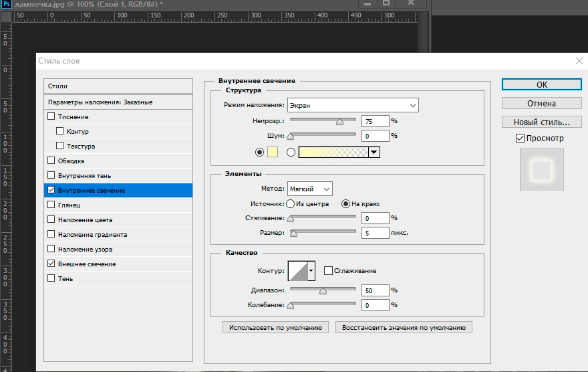Viewport: 588px width, 372px height.
Task: Expand the Метод technique dropdown
Action: (x=310, y=189)
